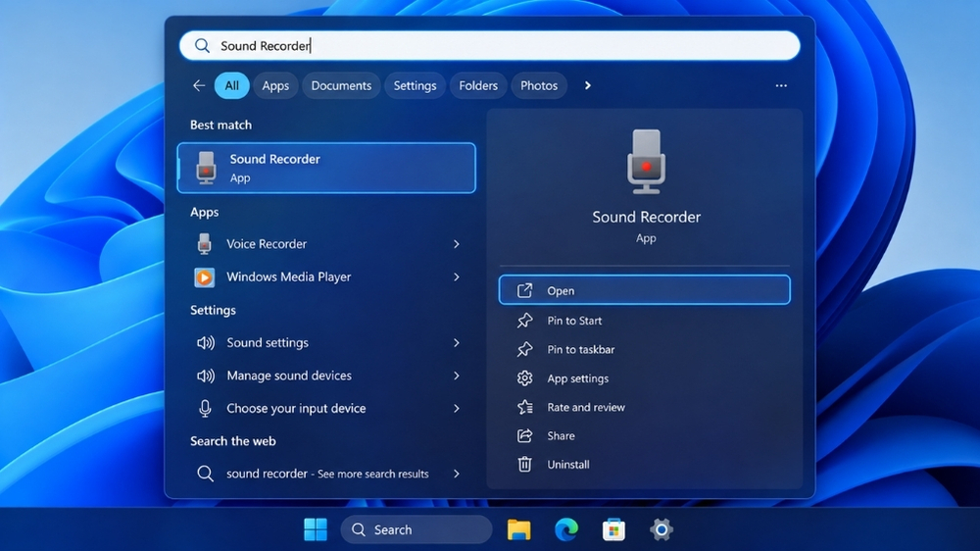Click the Voice Recorder microphone icon
Screen dimensions: 980x551
(x=205, y=244)
